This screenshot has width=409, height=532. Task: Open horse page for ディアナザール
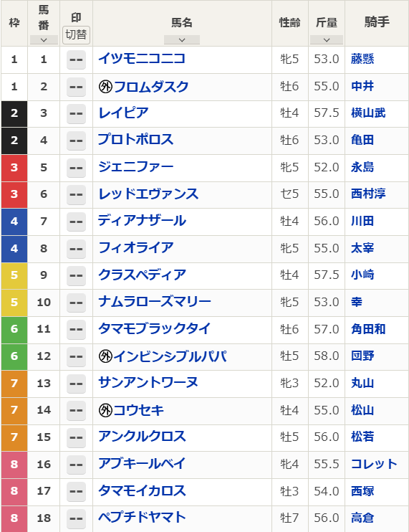pyautogui.click(x=142, y=221)
